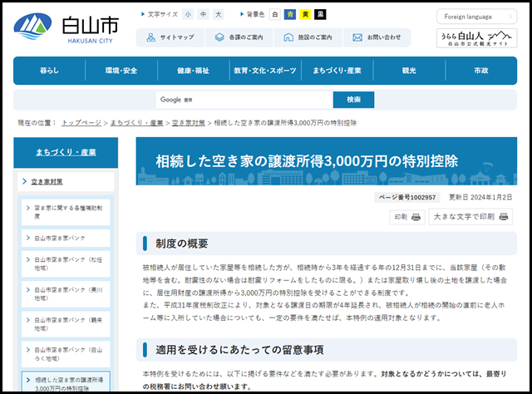Screen dimensions: 532x394
Task: Click the arrow on Foreign language button
Action: pyautogui.click(x=510, y=17)
